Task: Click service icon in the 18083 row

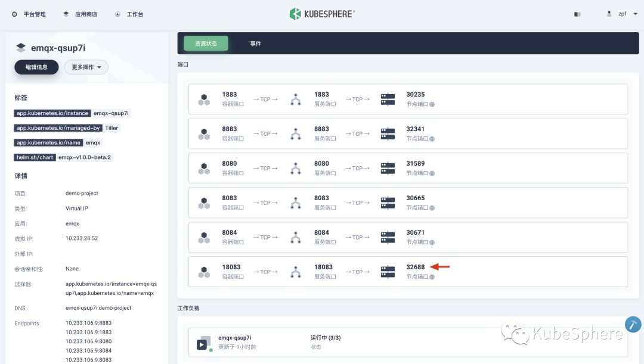Action: pyautogui.click(x=296, y=272)
